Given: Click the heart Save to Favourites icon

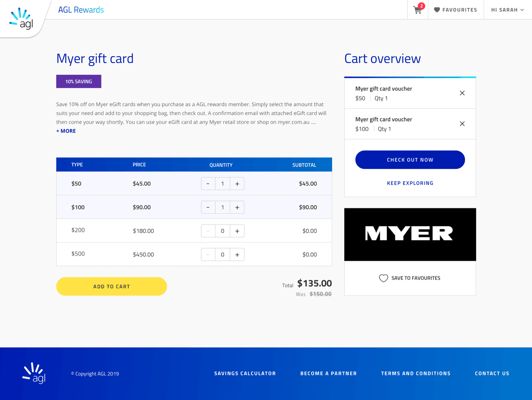Looking at the screenshot, I should click(x=383, y=278).
